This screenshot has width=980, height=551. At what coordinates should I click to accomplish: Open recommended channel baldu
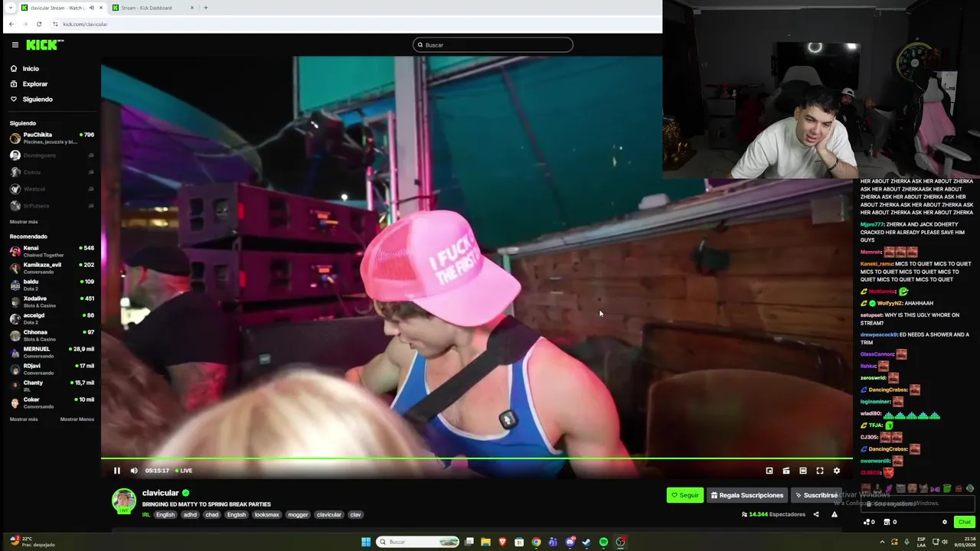pos(51,285)
